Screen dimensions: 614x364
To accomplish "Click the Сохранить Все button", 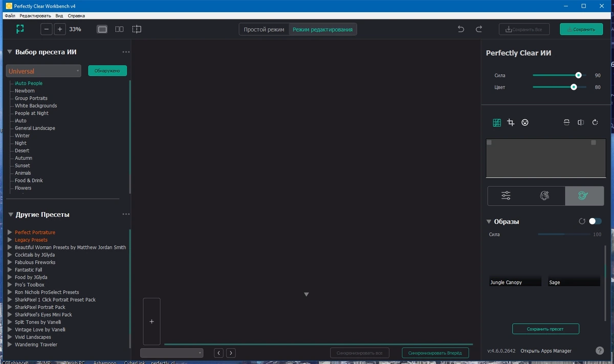I will coord(524,29).
